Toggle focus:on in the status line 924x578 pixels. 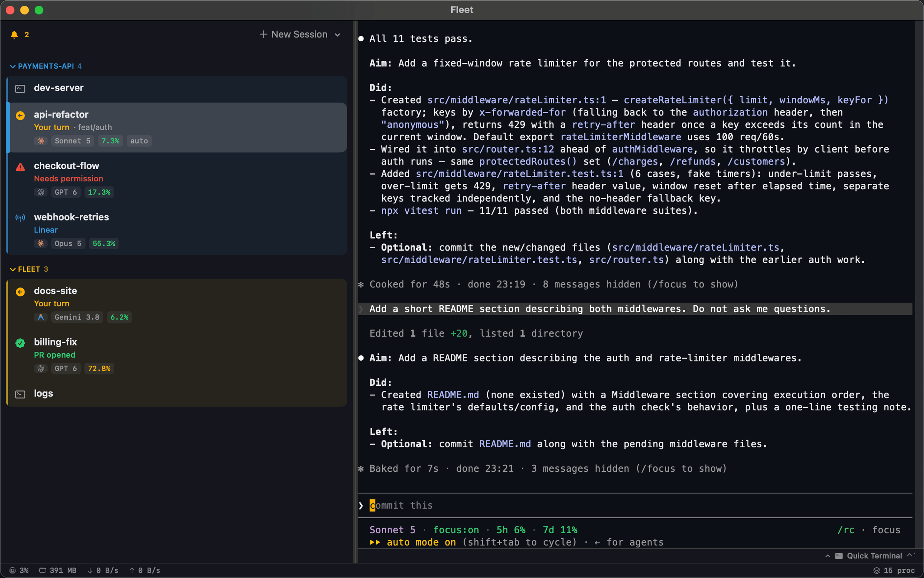pos(456,530)
